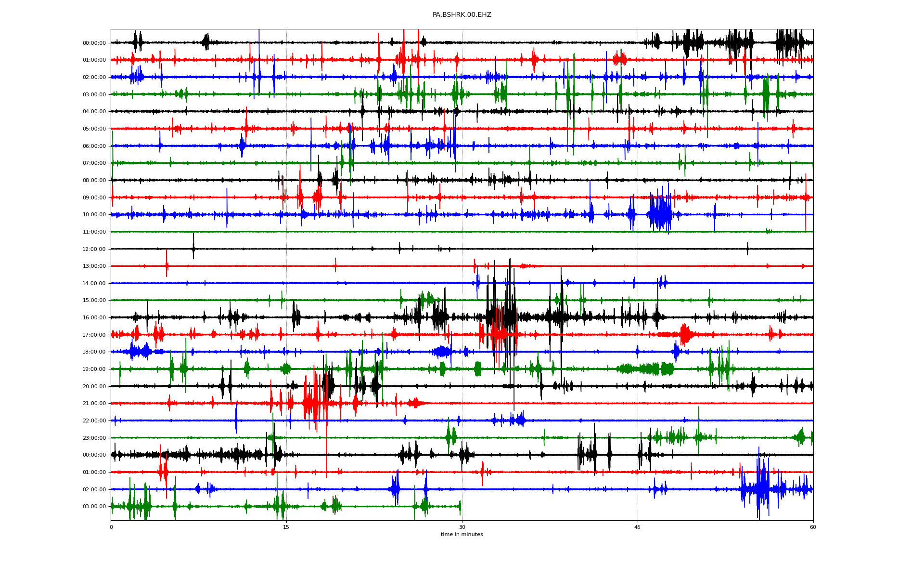Select the 16:00:00 row time label
The height and width of the screenshot is (578, 924).
point(94,318)
